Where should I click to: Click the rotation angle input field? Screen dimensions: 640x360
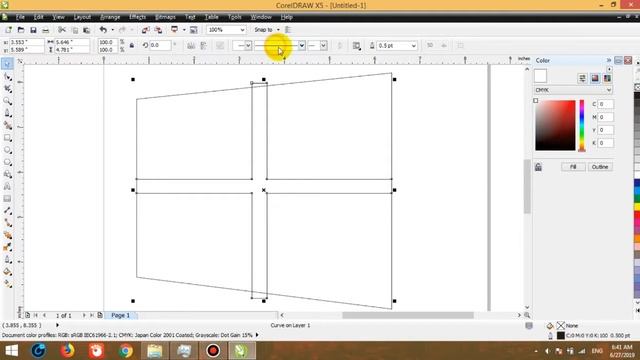click(160, 45)
